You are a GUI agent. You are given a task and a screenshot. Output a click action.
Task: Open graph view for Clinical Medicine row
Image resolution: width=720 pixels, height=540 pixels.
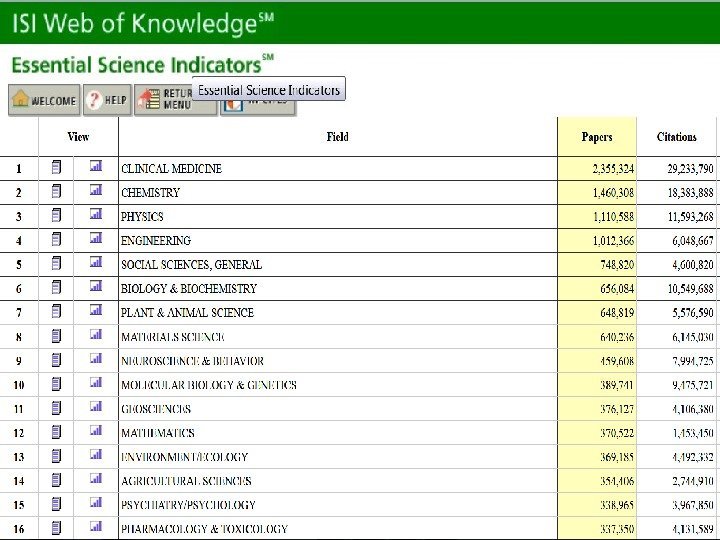96,166
